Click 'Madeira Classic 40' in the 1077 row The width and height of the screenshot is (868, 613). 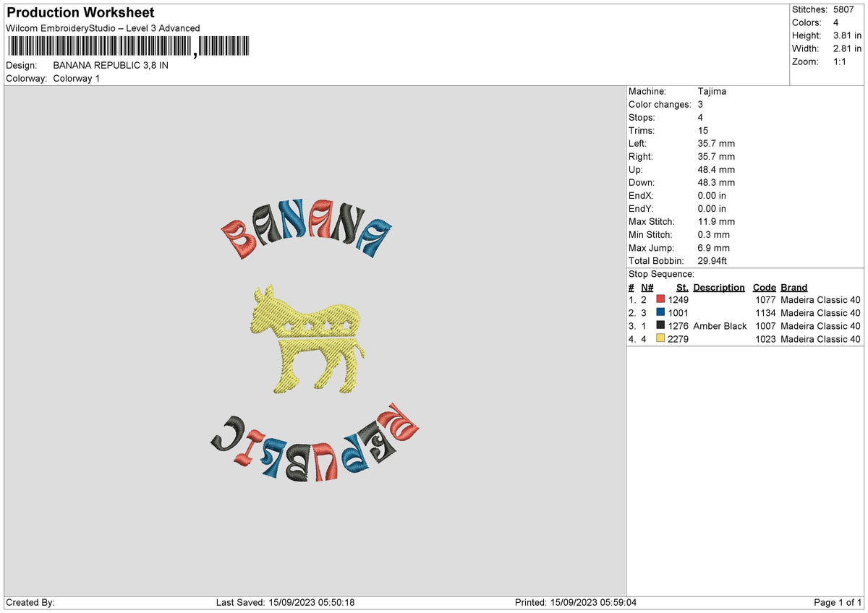click(x=820, y=299)
